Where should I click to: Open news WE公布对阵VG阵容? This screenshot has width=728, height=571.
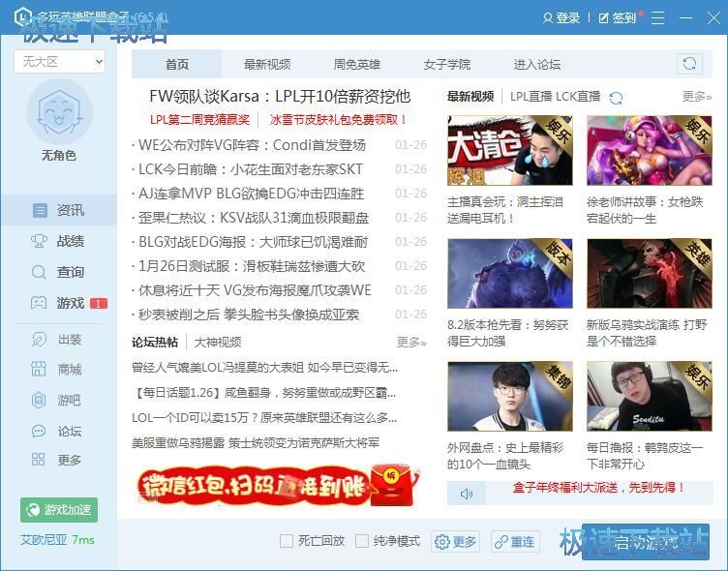click(x=252, y=145)
